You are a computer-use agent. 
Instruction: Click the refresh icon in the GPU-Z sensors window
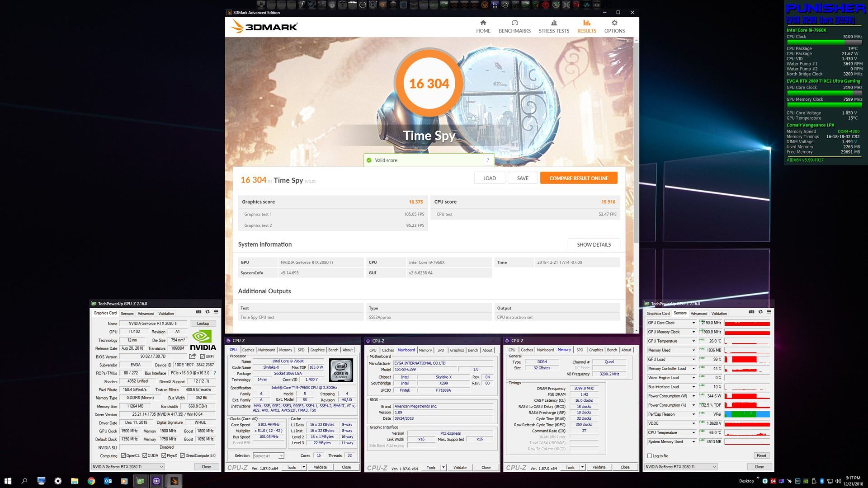click(760, 312)
